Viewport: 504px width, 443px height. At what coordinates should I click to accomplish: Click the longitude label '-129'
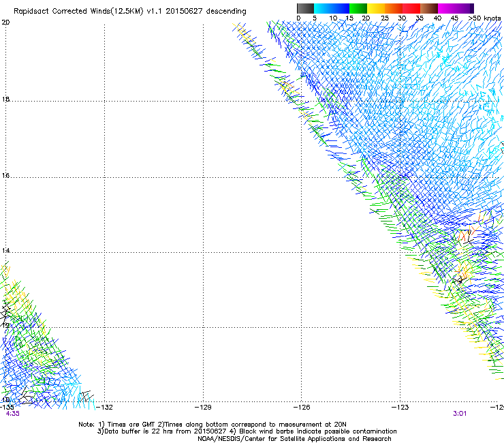(x=203, y=408)
